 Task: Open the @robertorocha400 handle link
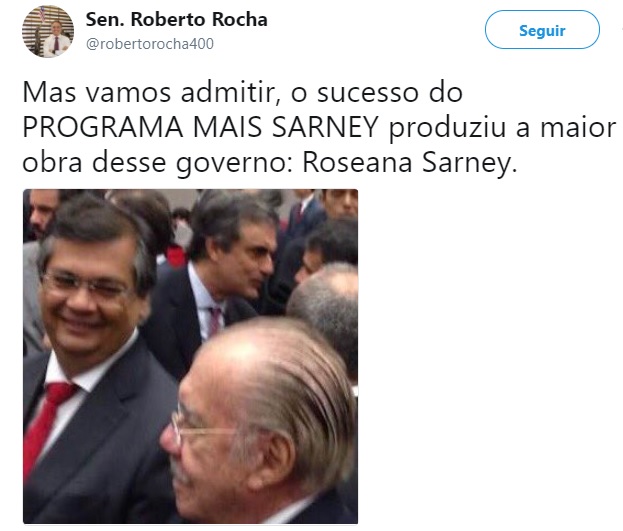coord(150,44)
